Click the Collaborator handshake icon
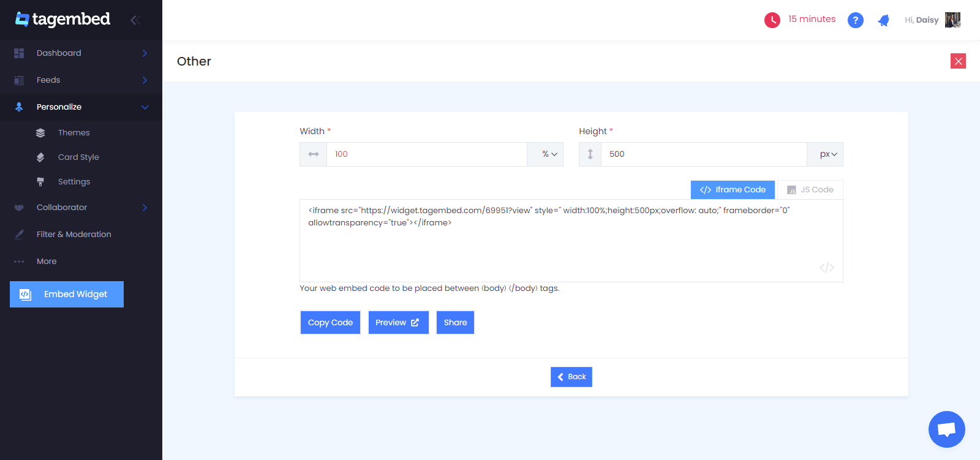 coord(19,208)
